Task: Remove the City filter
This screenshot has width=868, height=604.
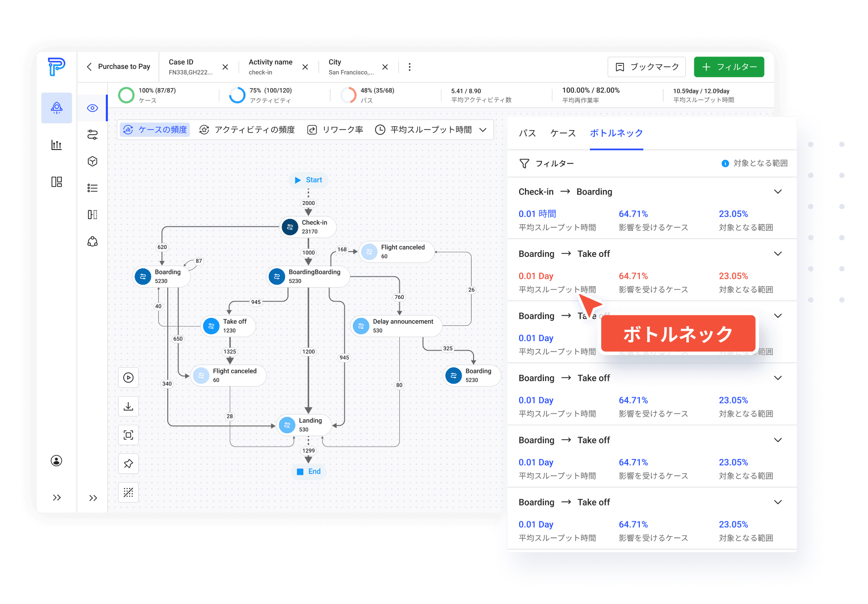Action: tap(385, 67)
